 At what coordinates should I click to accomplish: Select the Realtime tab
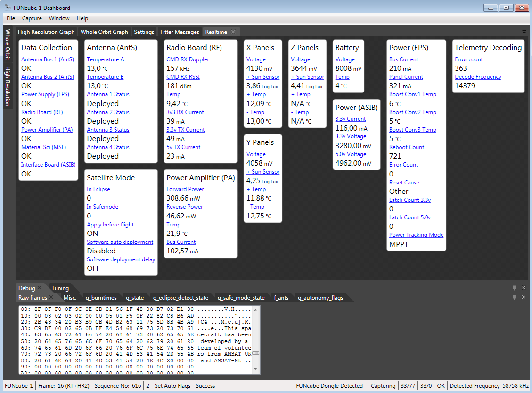pyautogui.click(x=216, y=32)
